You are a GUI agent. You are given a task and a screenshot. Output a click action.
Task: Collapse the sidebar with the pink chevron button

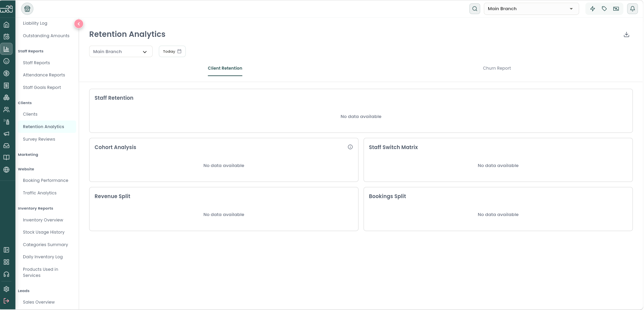coord(79,24)
